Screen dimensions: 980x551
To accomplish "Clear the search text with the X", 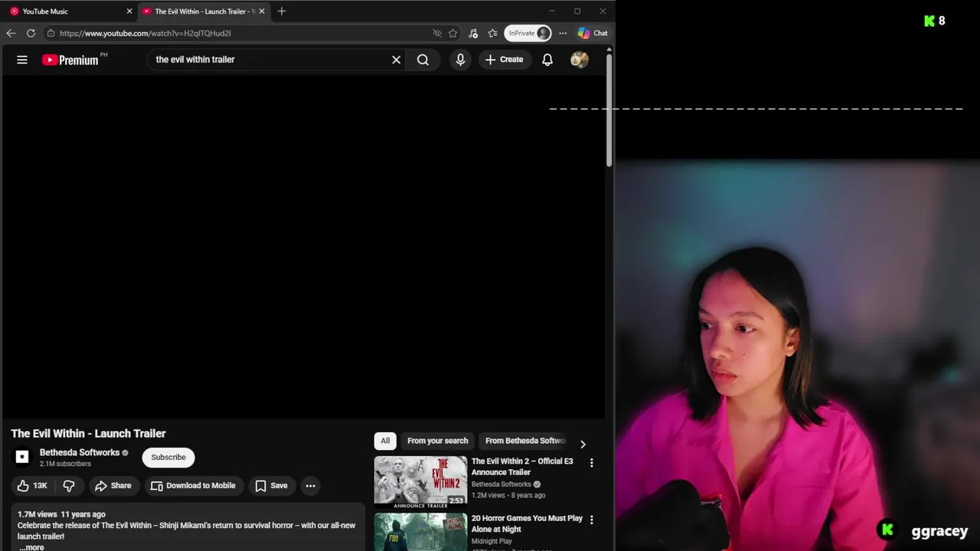I will tap(397, 60).
